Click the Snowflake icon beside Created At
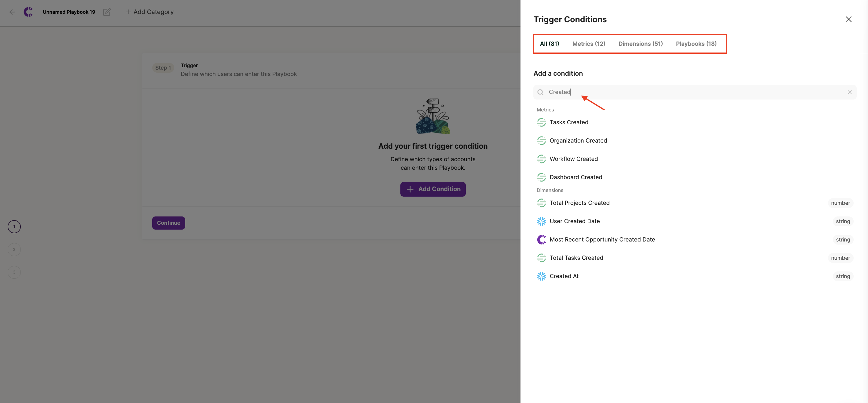The image size is (868, 403). pyautogui.click(x=541, y=276)
